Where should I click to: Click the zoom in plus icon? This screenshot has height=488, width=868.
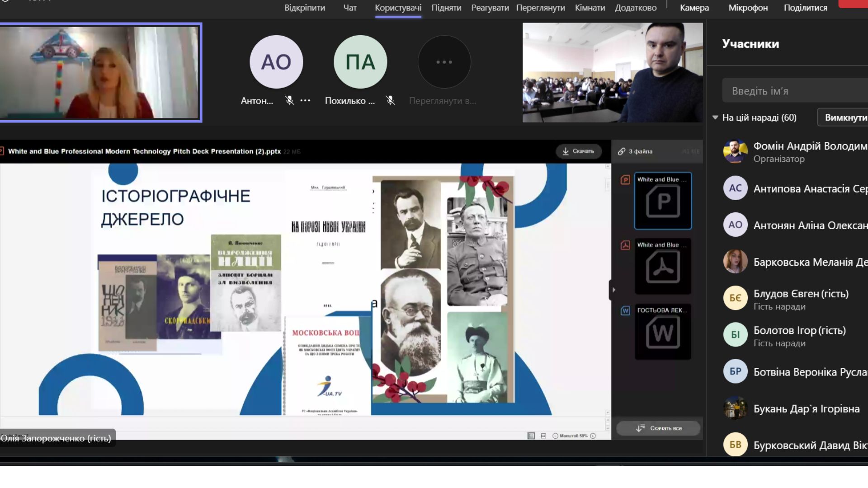click(593, 436)
